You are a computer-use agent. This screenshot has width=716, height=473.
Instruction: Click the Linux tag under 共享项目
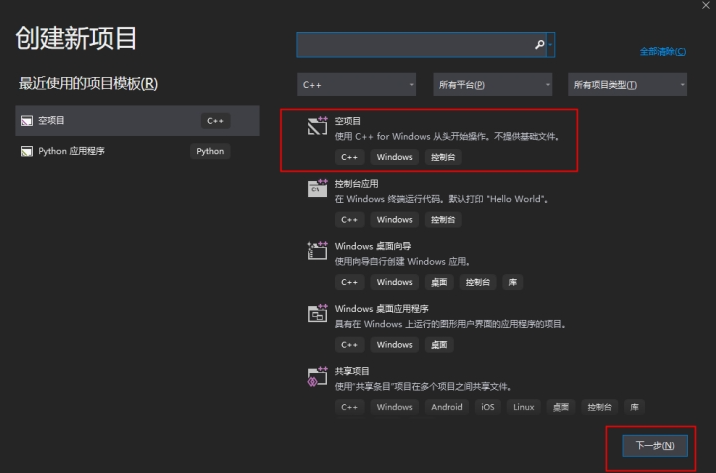[523, 407]
